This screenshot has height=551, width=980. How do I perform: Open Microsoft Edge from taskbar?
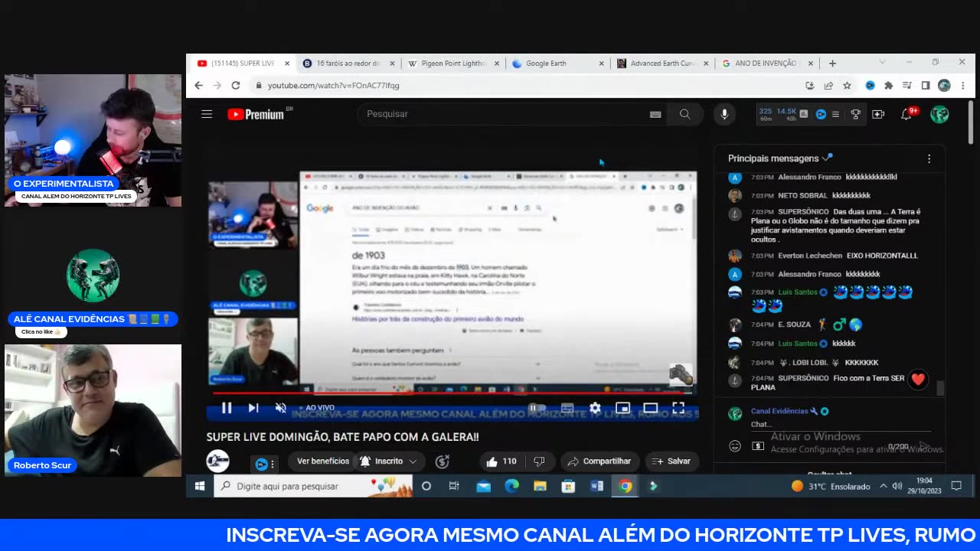(x=511, y=486)
